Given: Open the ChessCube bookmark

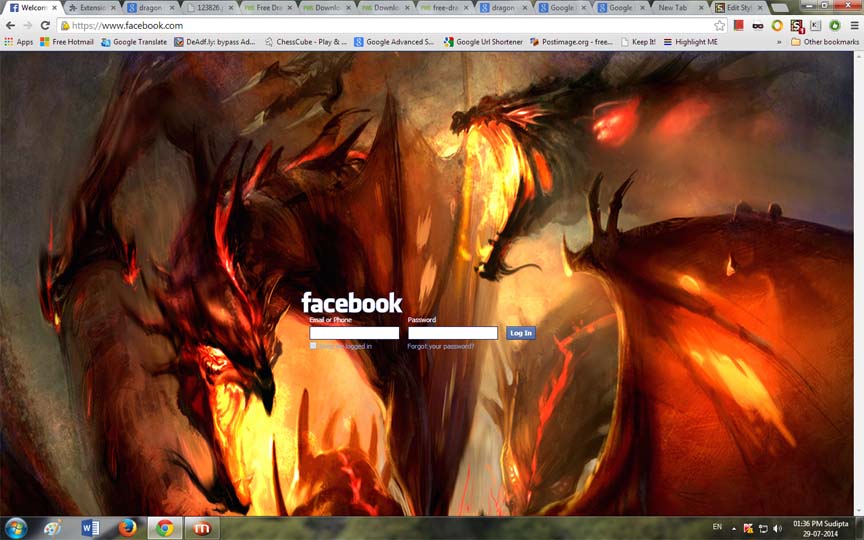Looking at the screenshot, I should pos(306,42).
